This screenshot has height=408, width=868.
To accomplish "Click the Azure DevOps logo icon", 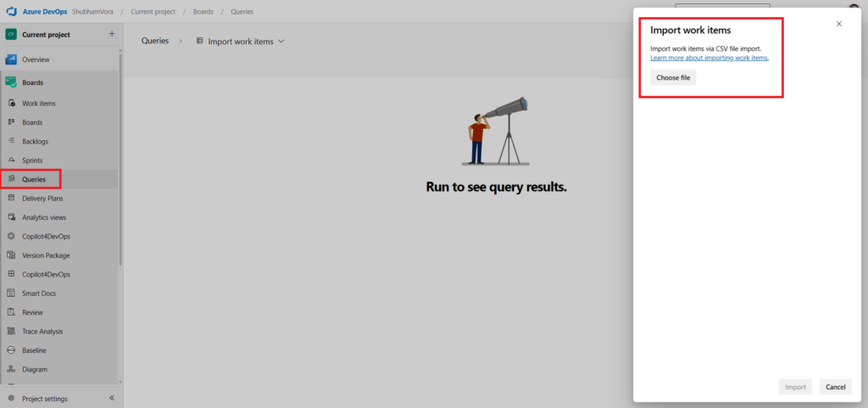I will (x=12, y=11).
